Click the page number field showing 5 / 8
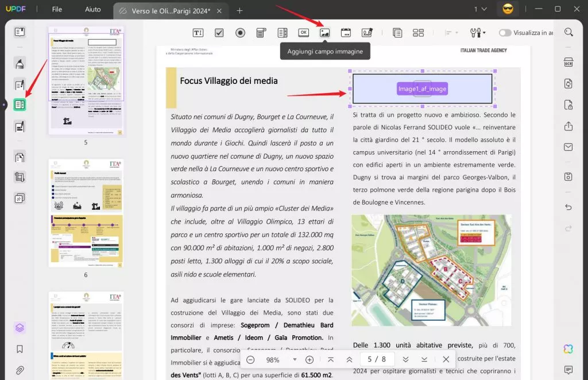The height and width of the screenshot is (380, 588). [377, 359]
